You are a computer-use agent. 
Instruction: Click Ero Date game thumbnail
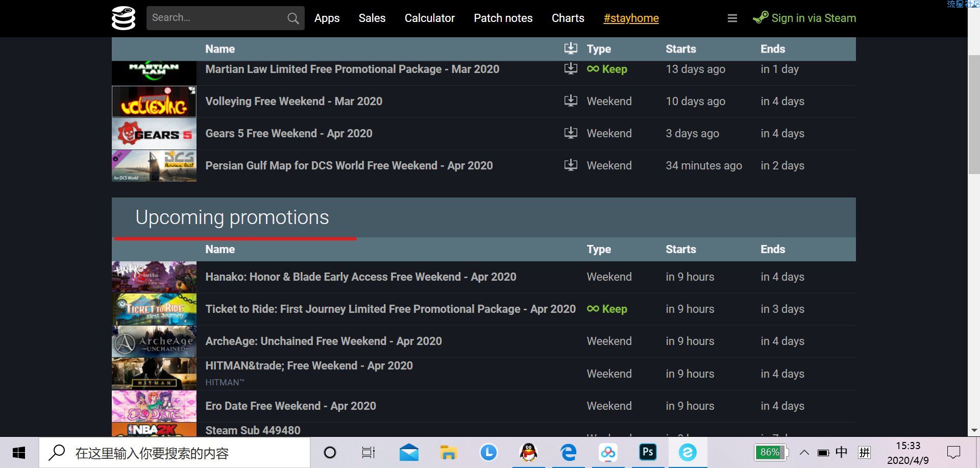click(154, 406)
